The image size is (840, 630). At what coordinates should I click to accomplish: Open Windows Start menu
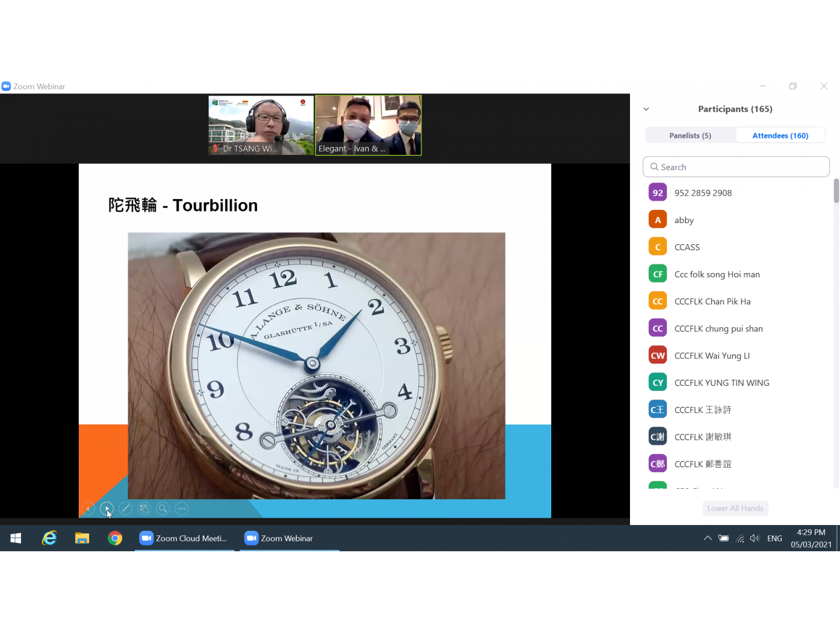(x=16, y=538)
